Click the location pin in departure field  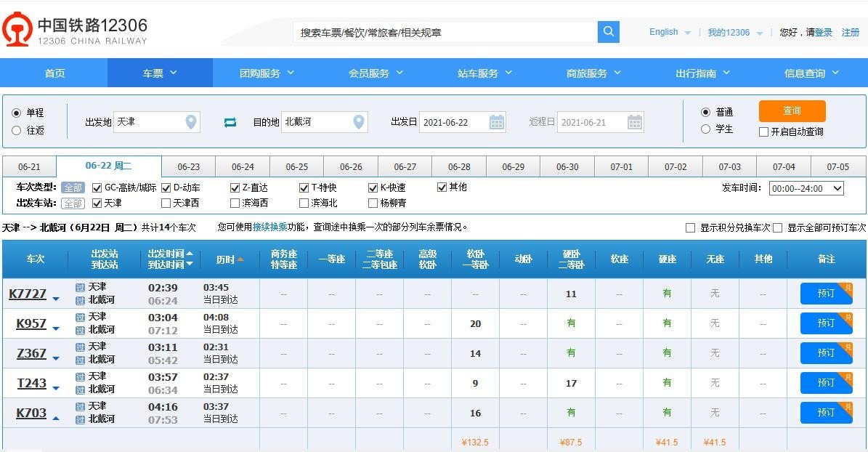pos(191,121)
